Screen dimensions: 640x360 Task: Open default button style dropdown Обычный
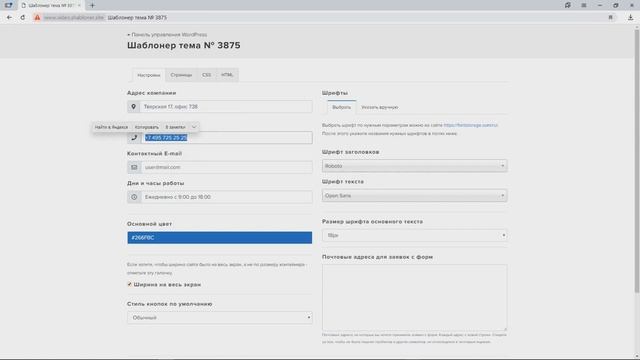[220, 318]
